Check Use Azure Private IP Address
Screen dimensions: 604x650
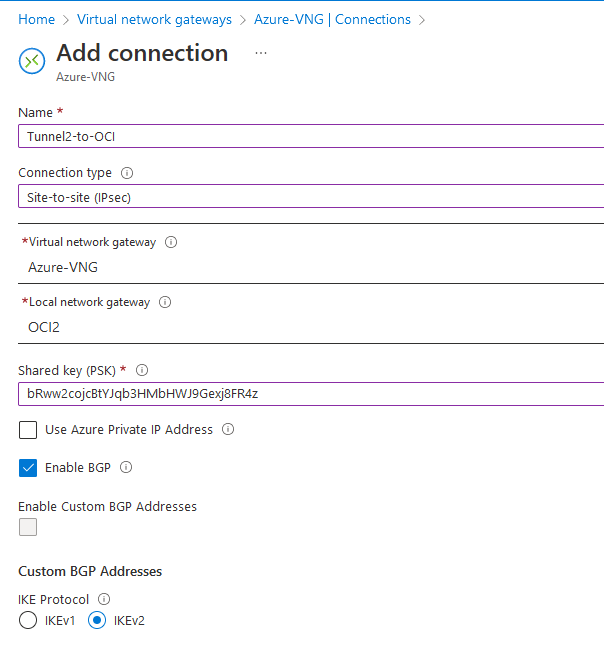coord(28,430)
